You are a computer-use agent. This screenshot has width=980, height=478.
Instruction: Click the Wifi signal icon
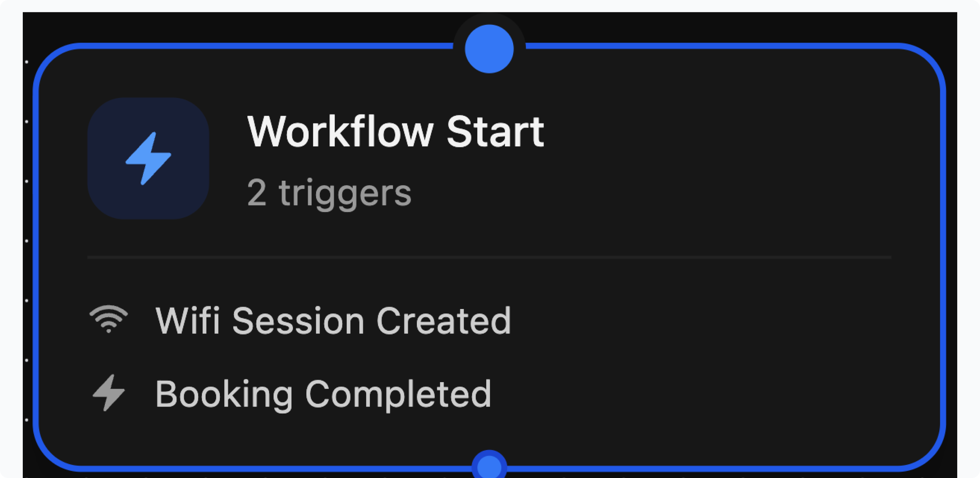(x=109, y=319)
